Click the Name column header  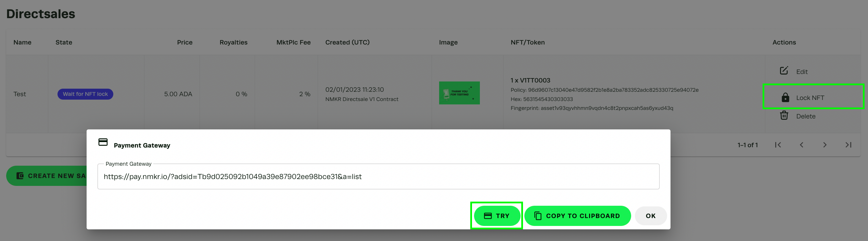click(x=22, y=42)
